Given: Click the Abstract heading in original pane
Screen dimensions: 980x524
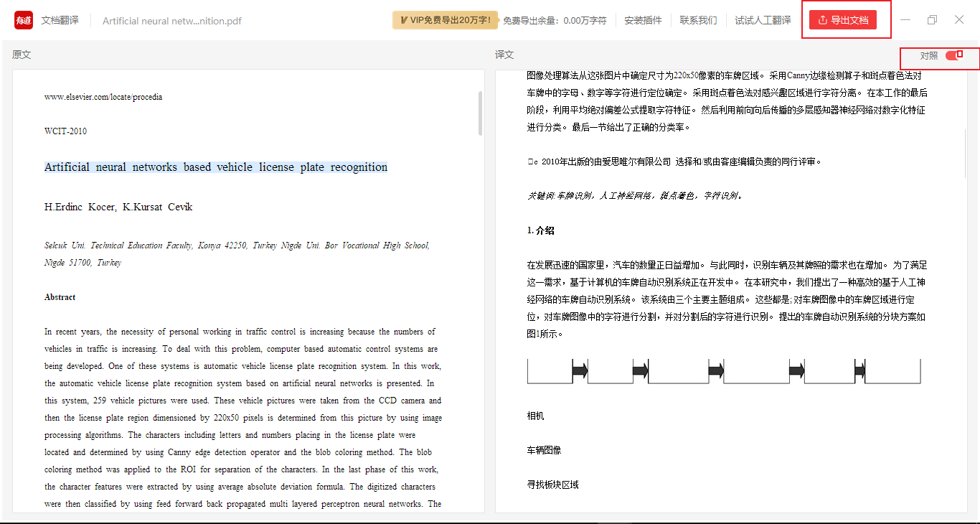Looking at the screenshot, I should pos(60,297).
